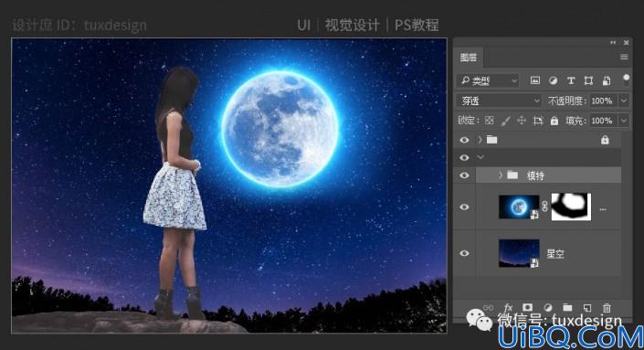The height and width of the screenshot is (350, 644).
Task: Click the 不透明度 100% value field
Action: 603,101
